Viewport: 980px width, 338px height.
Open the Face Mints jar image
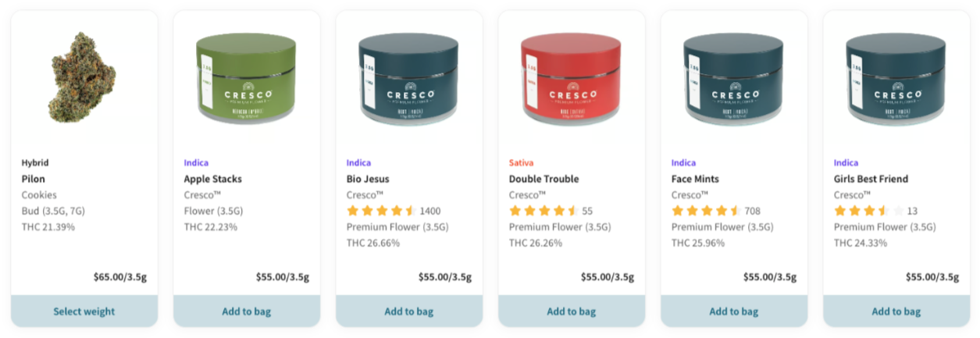(x=734, y=78)
